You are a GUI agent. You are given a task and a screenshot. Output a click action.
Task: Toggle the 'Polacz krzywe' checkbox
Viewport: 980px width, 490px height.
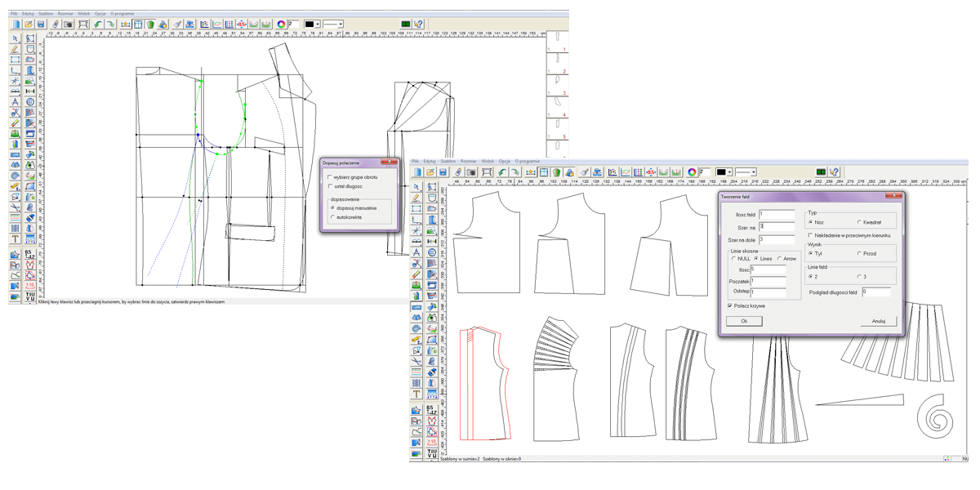[730, 306]
